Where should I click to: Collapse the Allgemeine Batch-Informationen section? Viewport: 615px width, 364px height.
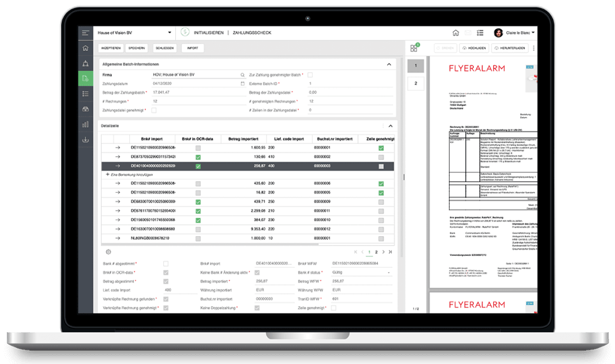389,64
